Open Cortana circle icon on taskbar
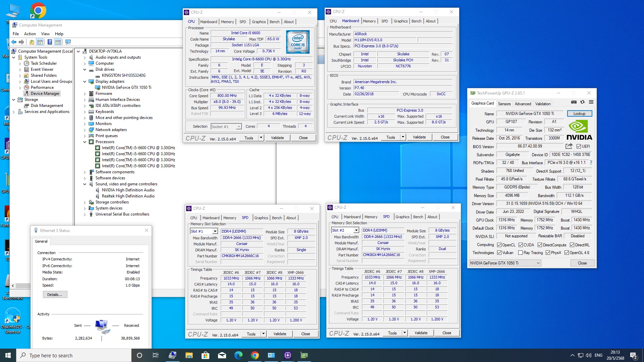Image resolution: width=644 pixels, height=362 pixels. (x=140, y=355)
